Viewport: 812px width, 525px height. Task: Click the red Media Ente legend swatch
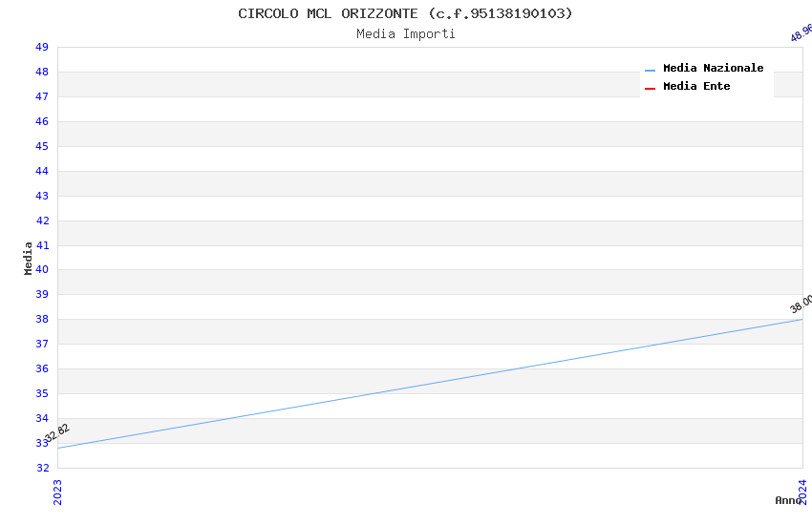(x=650, y=89)
